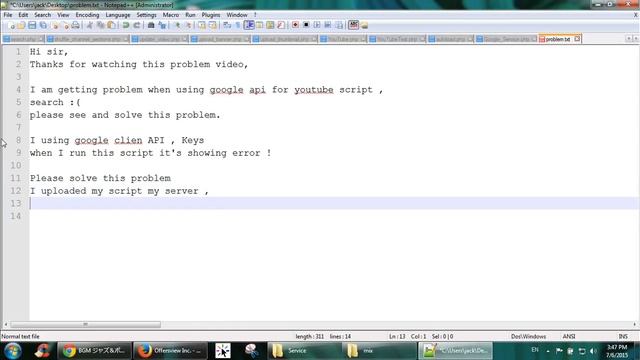Click the Playback macro icon
The image size is (640, 360).
tap(317, 25)
